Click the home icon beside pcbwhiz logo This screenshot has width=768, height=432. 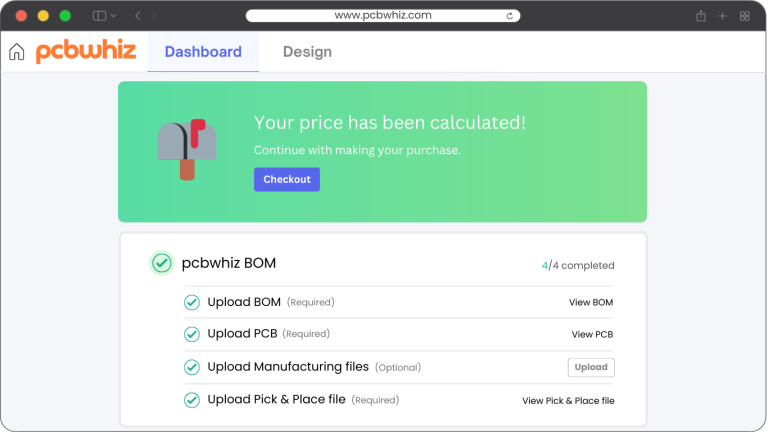tap(17, 51)
